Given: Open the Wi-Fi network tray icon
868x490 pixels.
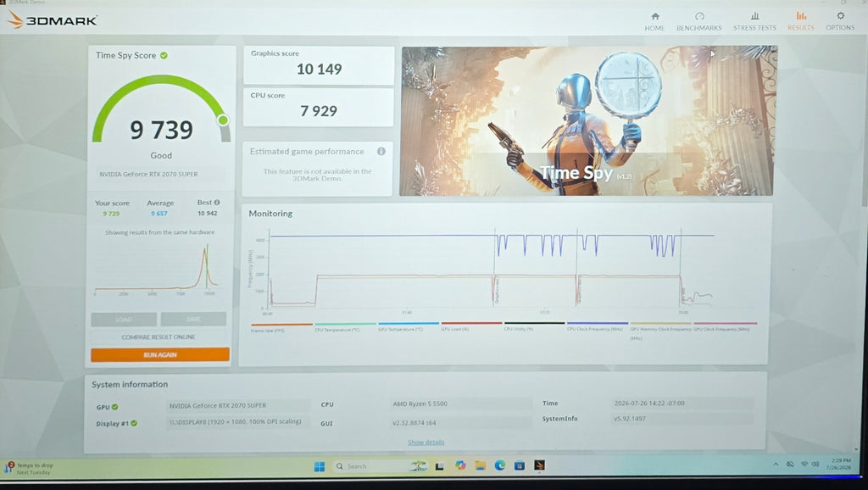Looking at the screenshot, I should [x=804, y=464].
